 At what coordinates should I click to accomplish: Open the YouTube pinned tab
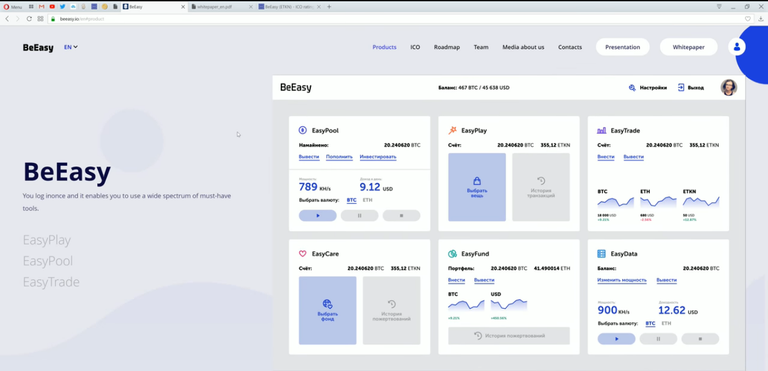52,7
